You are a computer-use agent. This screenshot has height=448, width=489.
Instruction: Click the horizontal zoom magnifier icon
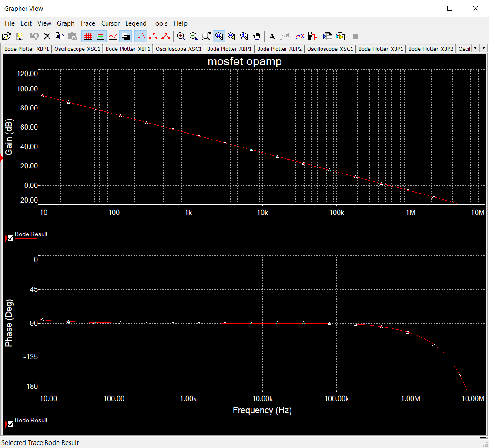coord(232,37)
